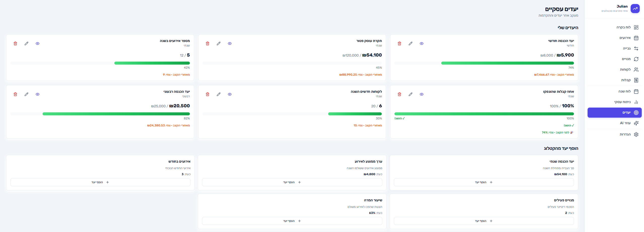Screen dimensions: 644x232
Task: Edit the יעד הכנסה חודשי goal
Action: click(x=411, y=43)
